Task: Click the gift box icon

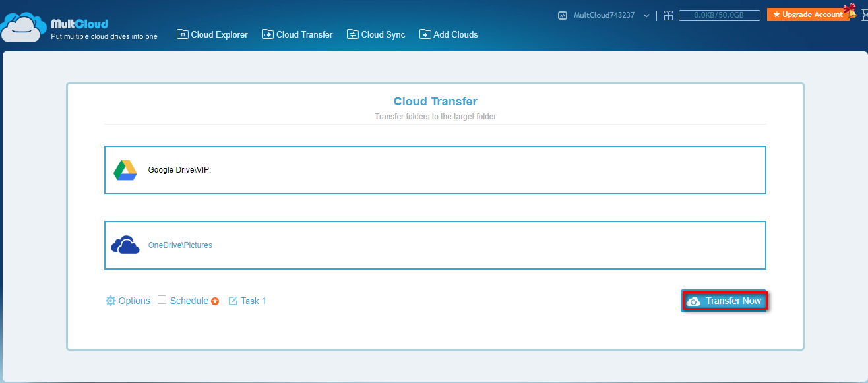Action: coord(668,15)
